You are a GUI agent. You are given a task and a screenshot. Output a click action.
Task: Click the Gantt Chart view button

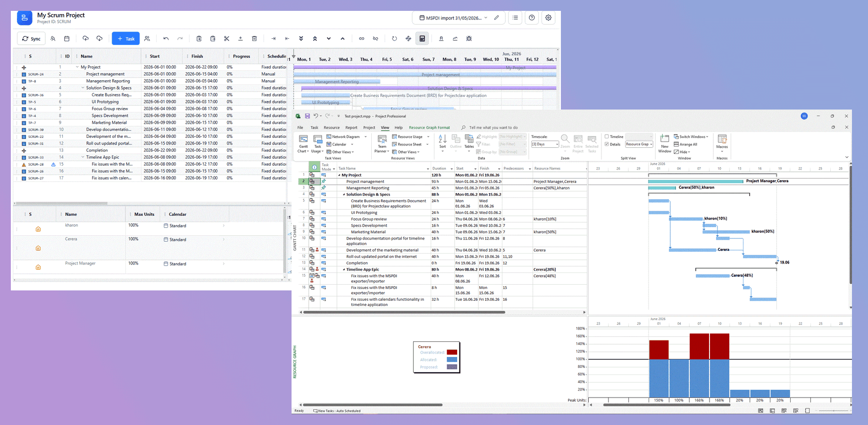coord(303,144)
